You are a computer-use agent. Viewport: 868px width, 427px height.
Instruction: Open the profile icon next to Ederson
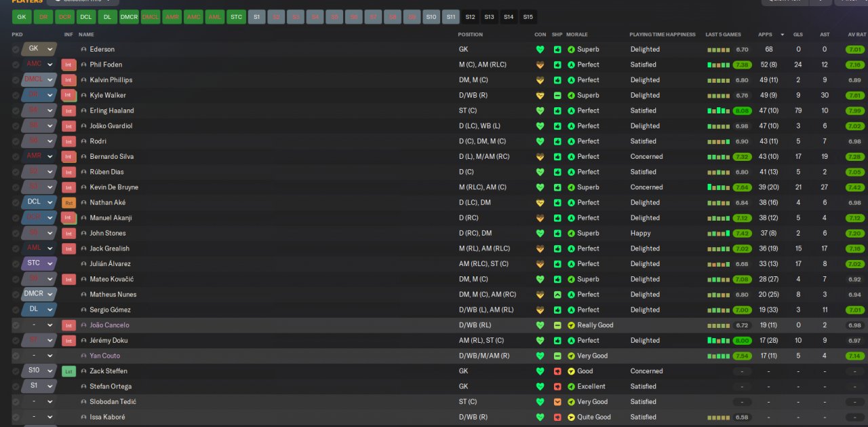coord(83,50)
